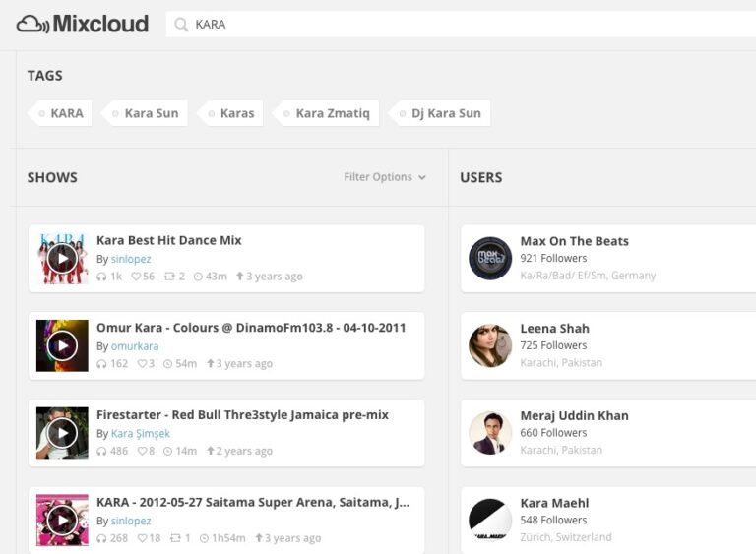Open sinlopez link under KARA Saitama show
The width and height of the screenshot is (756, 554).
pyautogui.click(x=131, y=521)
